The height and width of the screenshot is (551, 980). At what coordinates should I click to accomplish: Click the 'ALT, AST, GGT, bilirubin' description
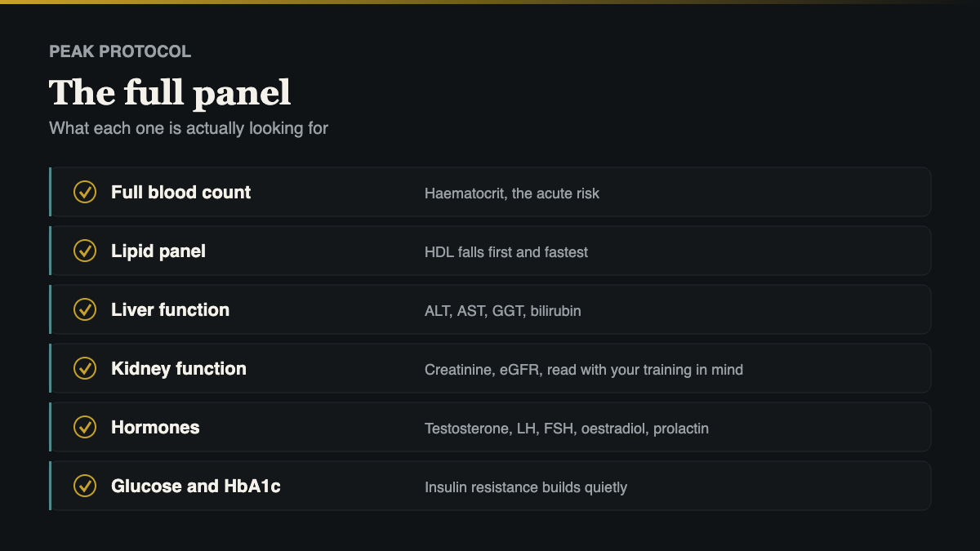503,311
